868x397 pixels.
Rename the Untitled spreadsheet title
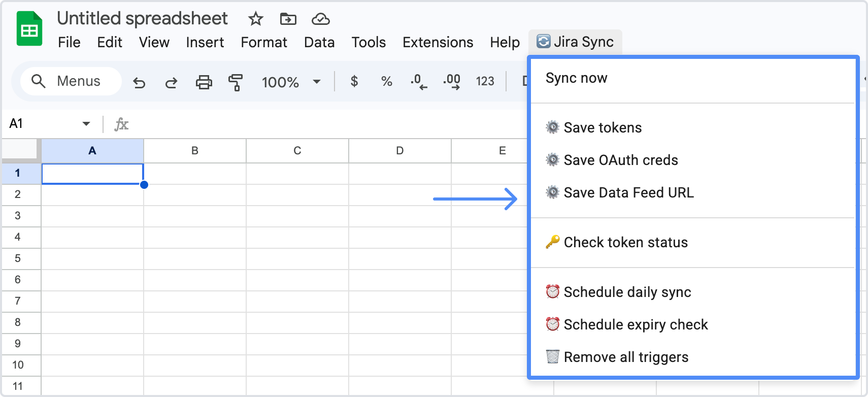(142, 19)
